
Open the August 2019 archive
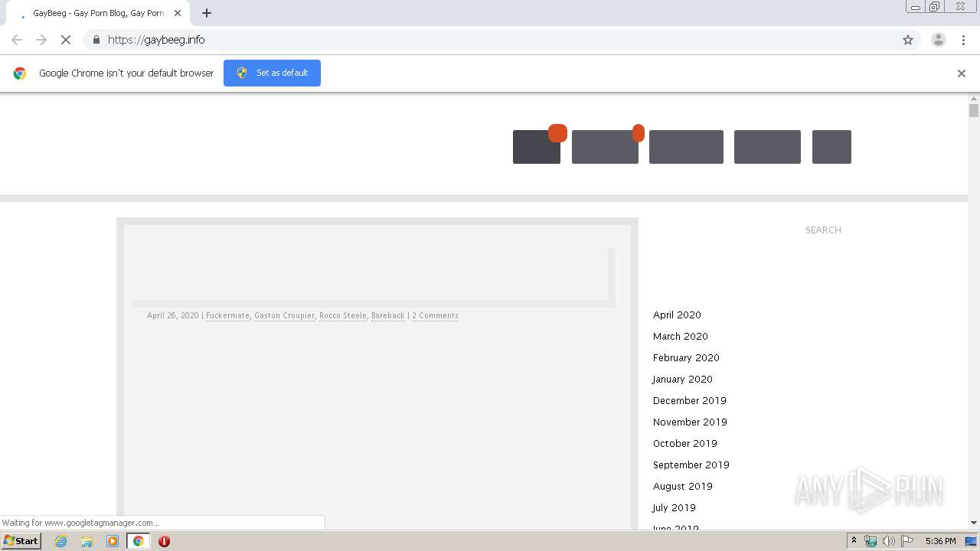point(683,486)
